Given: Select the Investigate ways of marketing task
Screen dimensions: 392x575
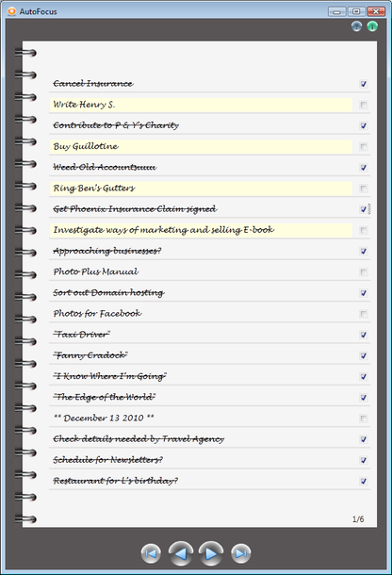Looking at the screenshot, I should coord(201,230).
